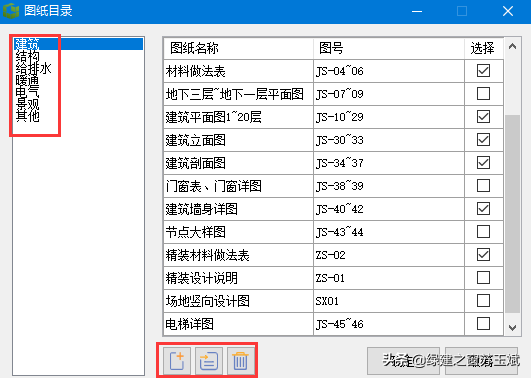Image resolution: width=531 pixels, height=378 pixels.
Task: Uncheck the 建筑剖面图 checkbox
Action: tap(483, 163)
